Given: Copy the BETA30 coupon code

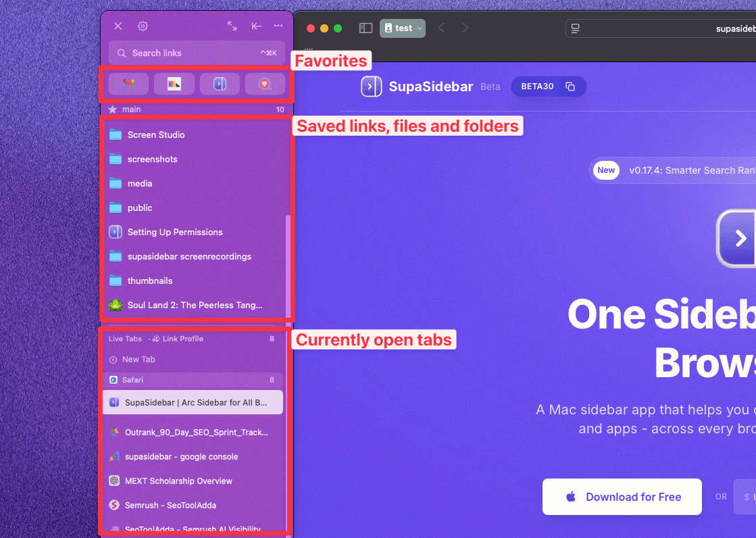Looking at the screenshot, I should tap(570, 87).
